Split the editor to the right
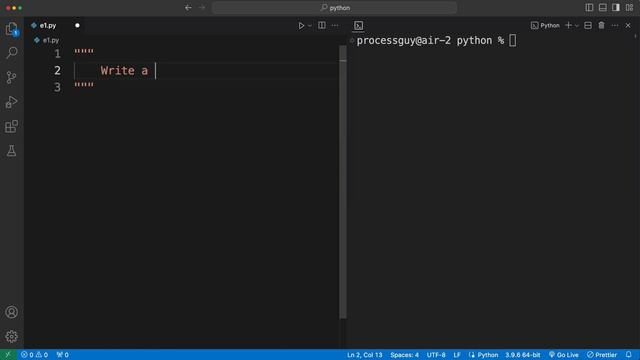 (322, 25)
